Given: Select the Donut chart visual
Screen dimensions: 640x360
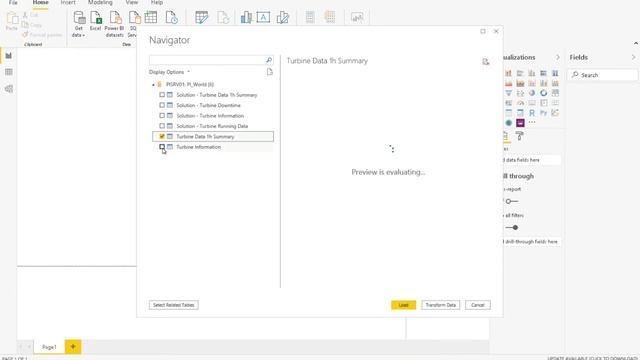Looking at the screenshot, I should tap(543, 93).
